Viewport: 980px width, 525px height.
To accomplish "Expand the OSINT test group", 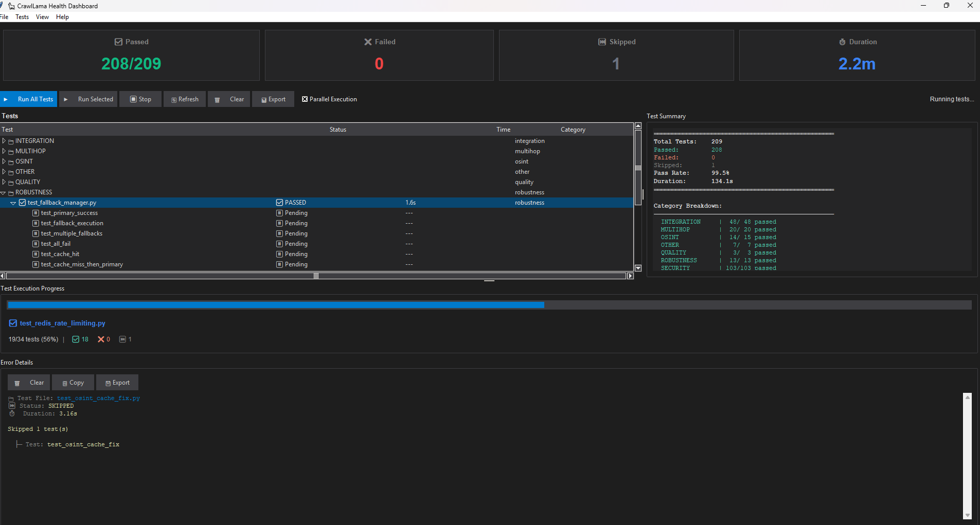I will [4, 161].
